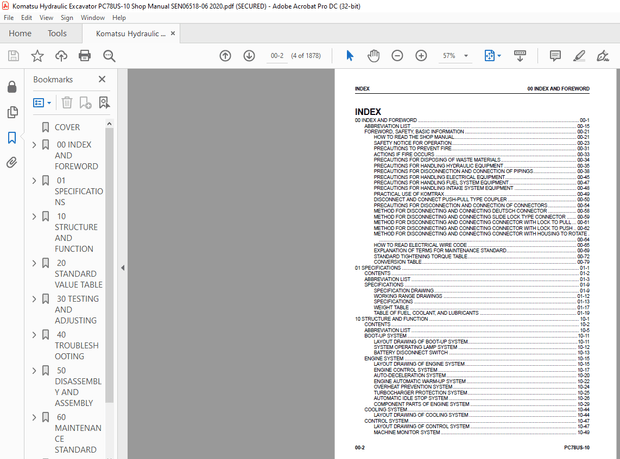Open the zoom percentage dropdown
The height and width of the screenshot is (459, 620).
click(x=466, y=56)
